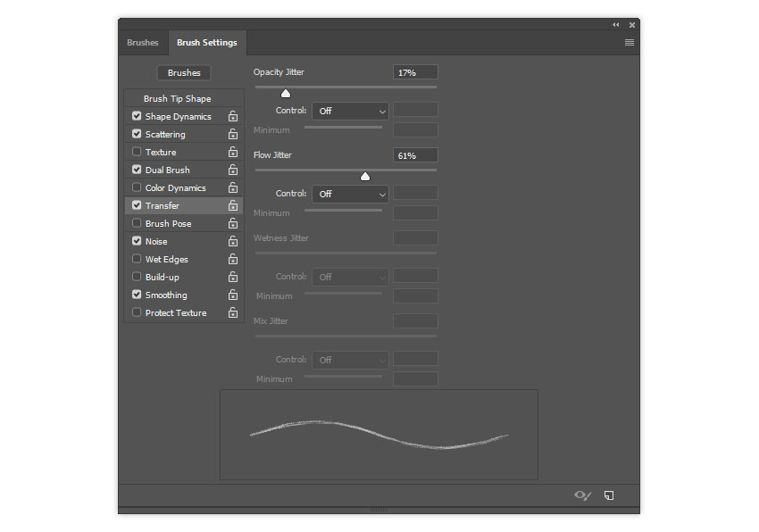The width and height of the screenshot is (759, 532).
Task: Open Opacity Jitter Control dropdown
Action: tap(350, 112)
